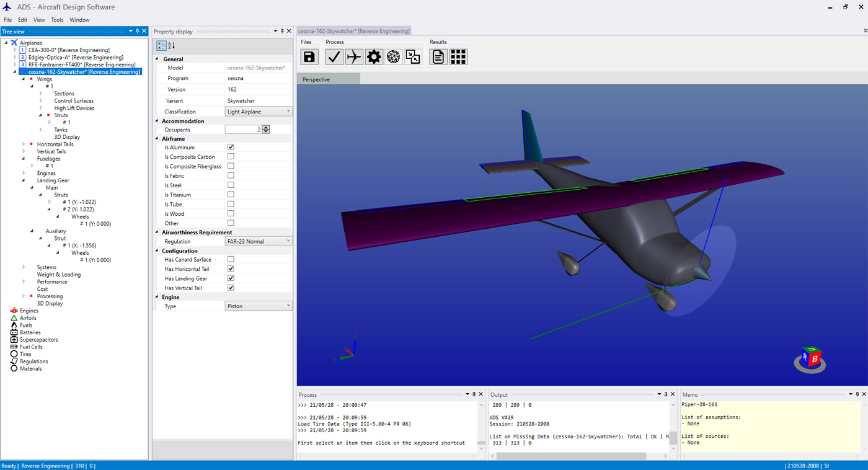Collapse the Airframe property section
The height and width of the screenshot is (470, 868).
(157, 139)
